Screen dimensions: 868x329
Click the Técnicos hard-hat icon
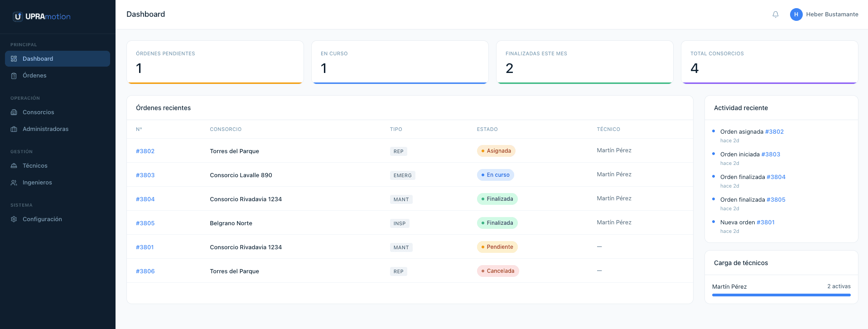tap(14, 166)
